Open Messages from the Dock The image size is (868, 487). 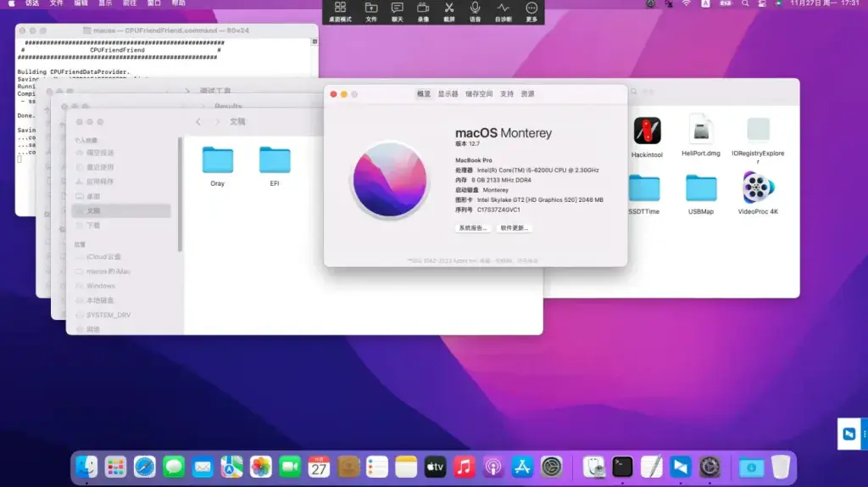(173, 467)
